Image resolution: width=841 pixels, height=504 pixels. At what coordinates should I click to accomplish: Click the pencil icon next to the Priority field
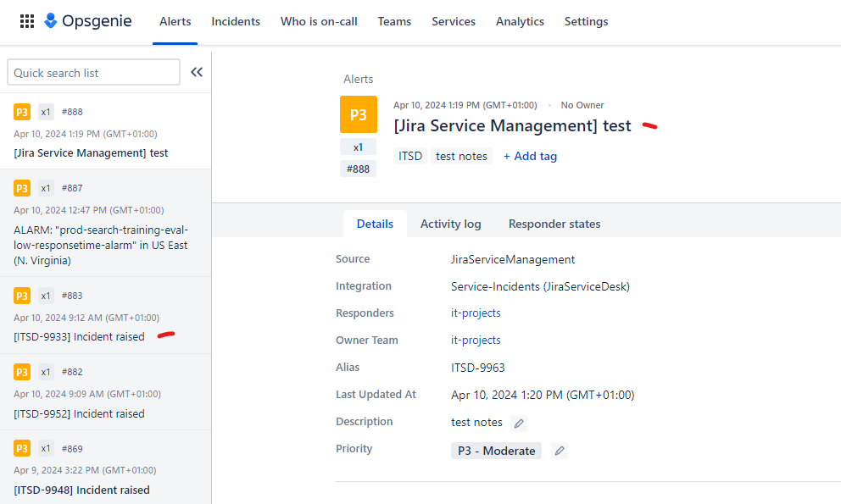coord(559,451)
